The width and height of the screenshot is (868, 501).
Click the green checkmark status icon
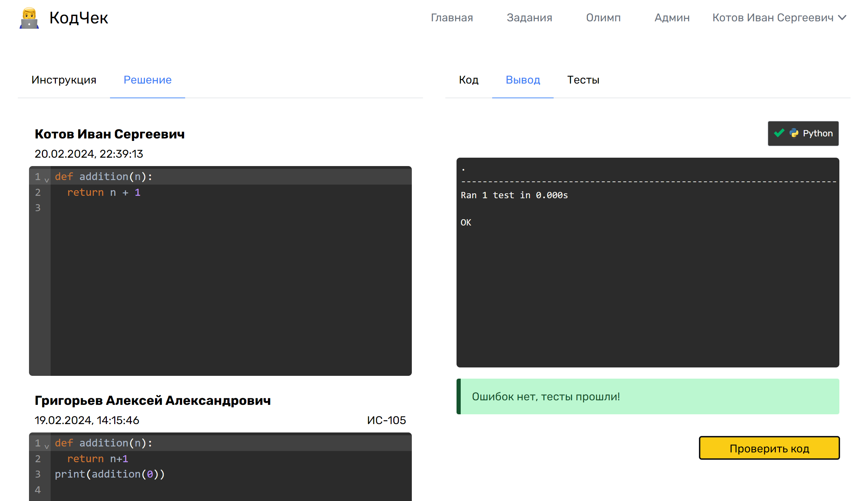pos(779,133)
